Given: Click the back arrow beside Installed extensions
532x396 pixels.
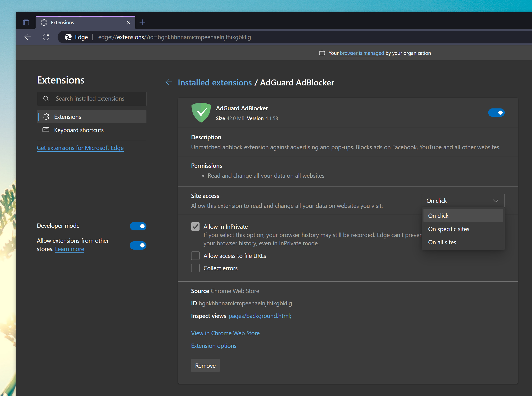Looking at the screenshot, I should [x=169, y=82].
